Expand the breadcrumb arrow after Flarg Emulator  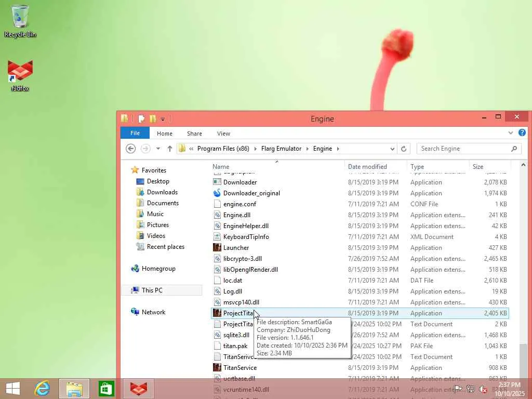pos(308,149)
